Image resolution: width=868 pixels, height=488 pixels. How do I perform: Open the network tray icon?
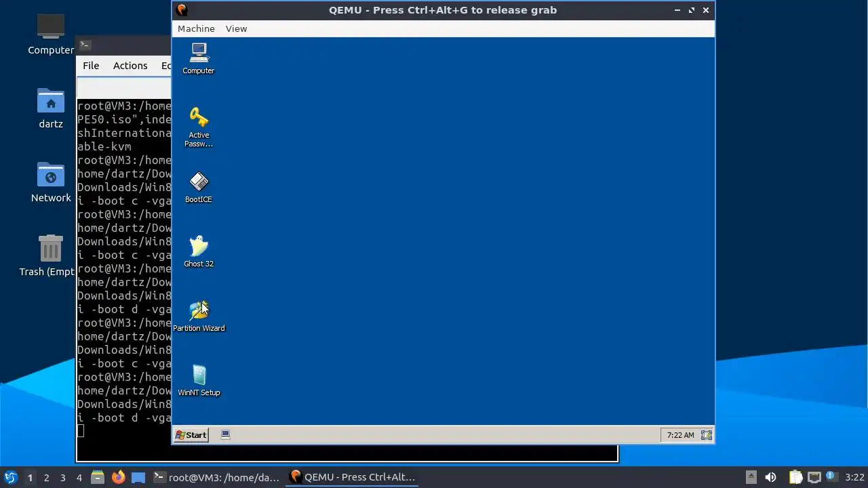pos(814,477)
